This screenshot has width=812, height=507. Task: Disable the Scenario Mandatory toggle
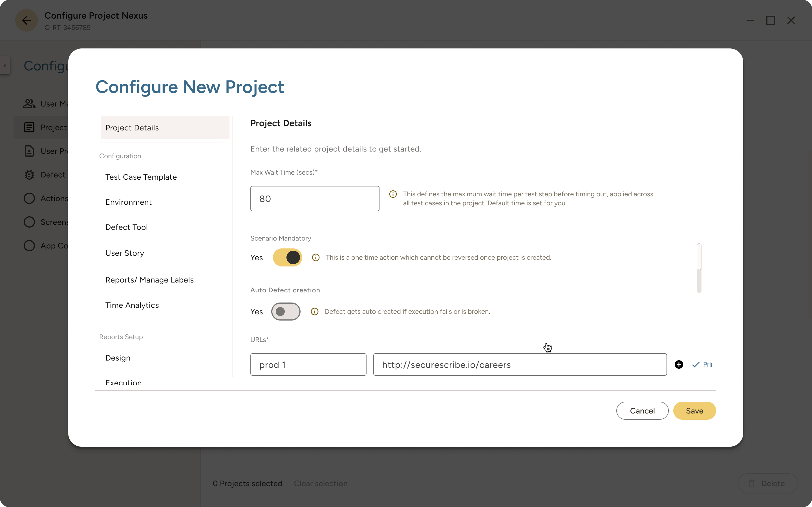(x=287, y=257)
